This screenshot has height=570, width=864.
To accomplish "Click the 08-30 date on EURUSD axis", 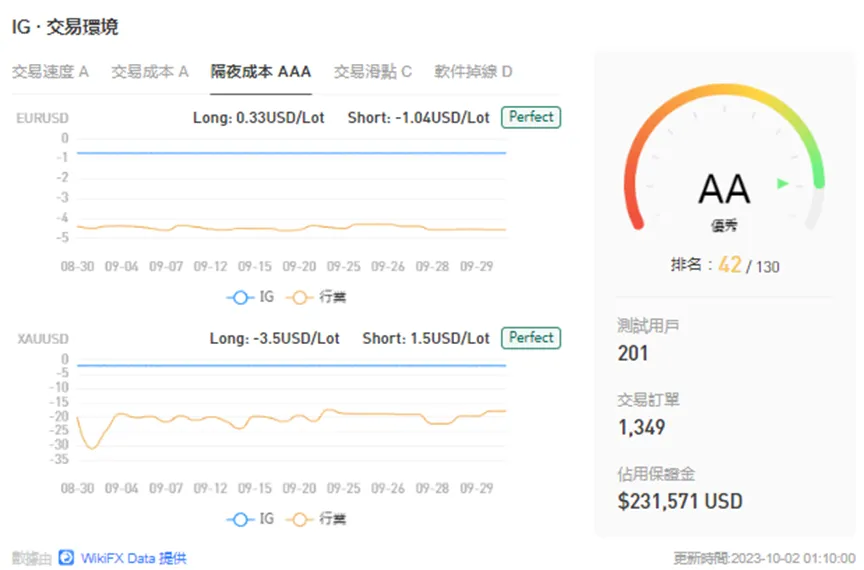I will pos(77,267).
